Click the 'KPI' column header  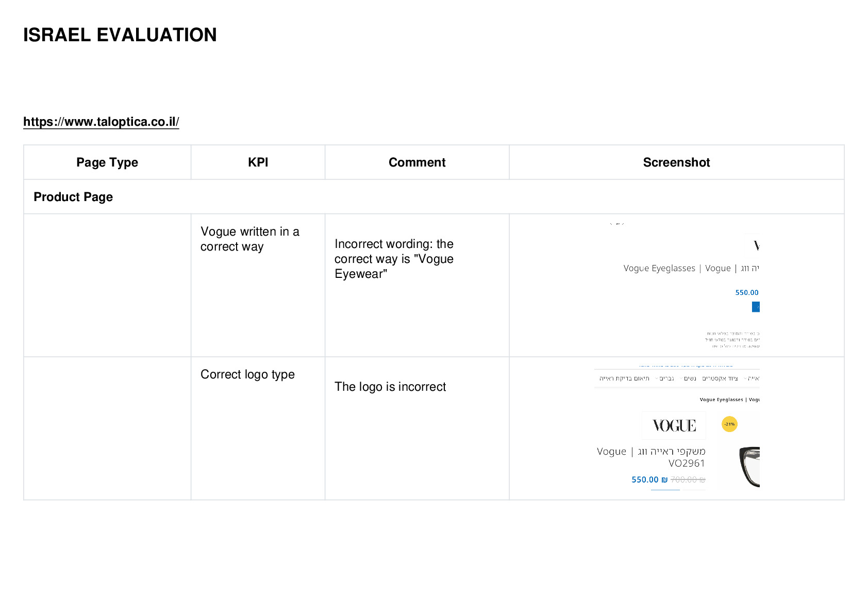click(x=258, y=162)
